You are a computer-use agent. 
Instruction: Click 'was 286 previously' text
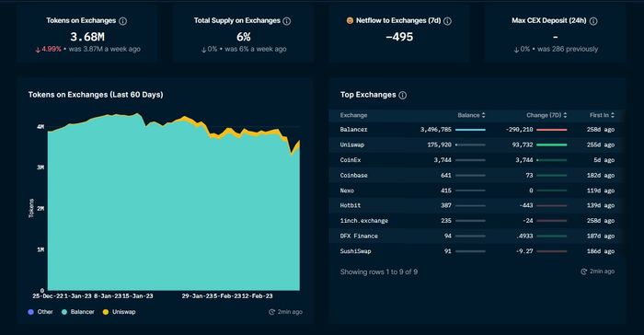tap(568, 49)
